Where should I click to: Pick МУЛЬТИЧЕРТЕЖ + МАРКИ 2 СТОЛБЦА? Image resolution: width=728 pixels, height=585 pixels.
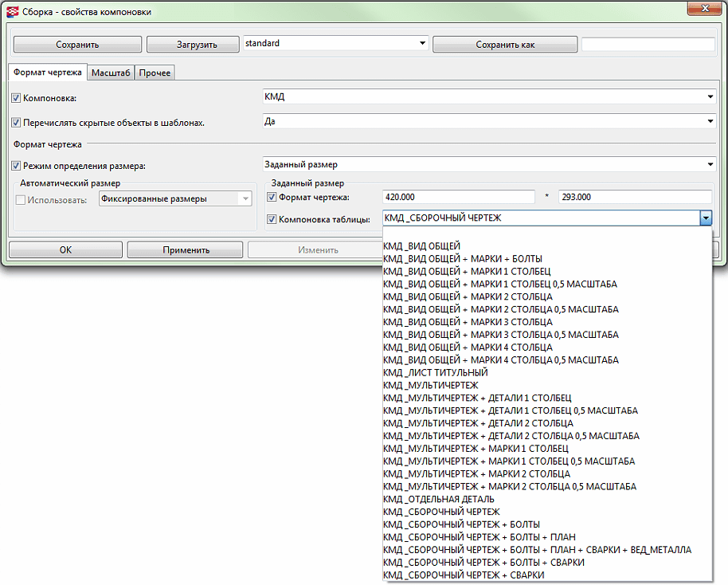(x=547, y=474)
